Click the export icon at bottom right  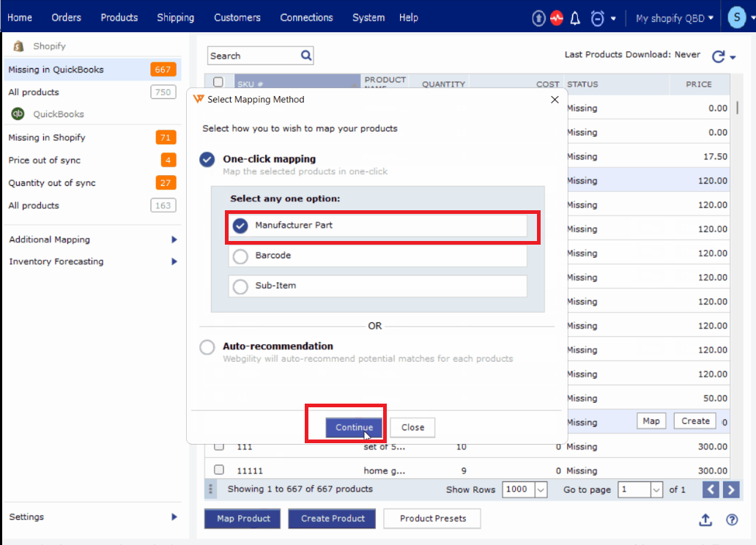coord(705,519)
